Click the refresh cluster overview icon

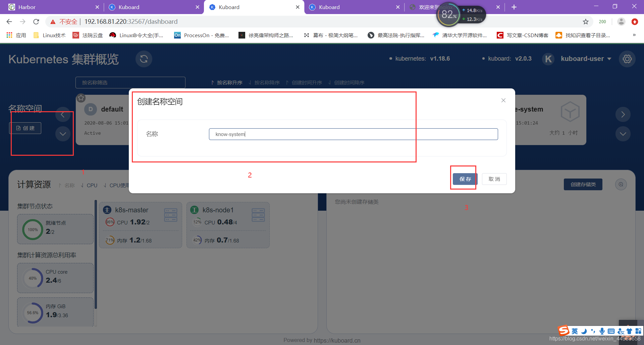point(144,59)
